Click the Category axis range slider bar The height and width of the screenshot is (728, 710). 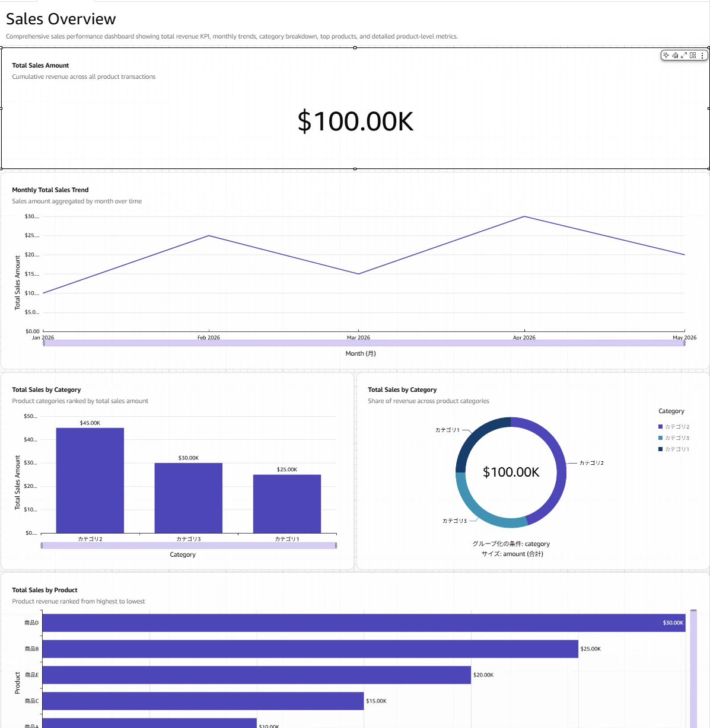click(x=189, y=545)
